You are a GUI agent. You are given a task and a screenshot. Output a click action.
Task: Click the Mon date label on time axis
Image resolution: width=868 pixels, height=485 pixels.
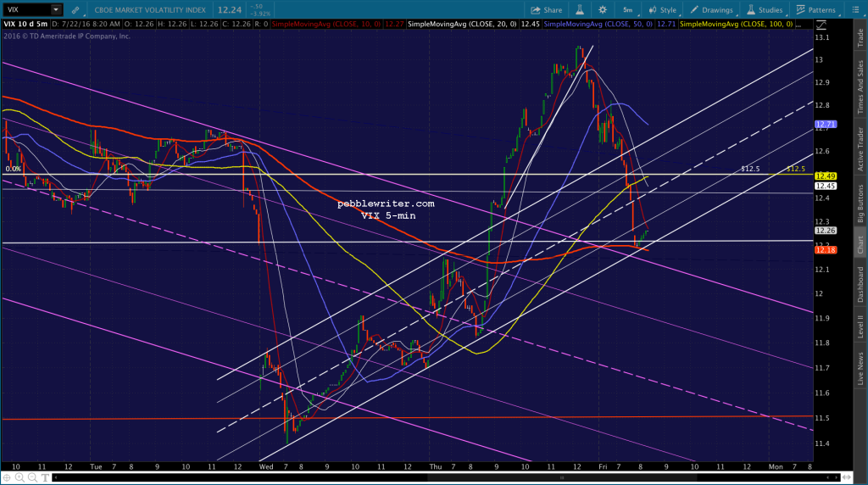pyautogui.click(x=776, y=466)
